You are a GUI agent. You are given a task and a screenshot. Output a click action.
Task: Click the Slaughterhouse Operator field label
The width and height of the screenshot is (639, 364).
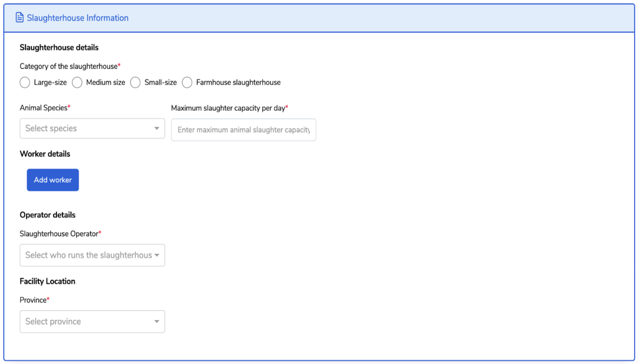(x=59, y=234)
